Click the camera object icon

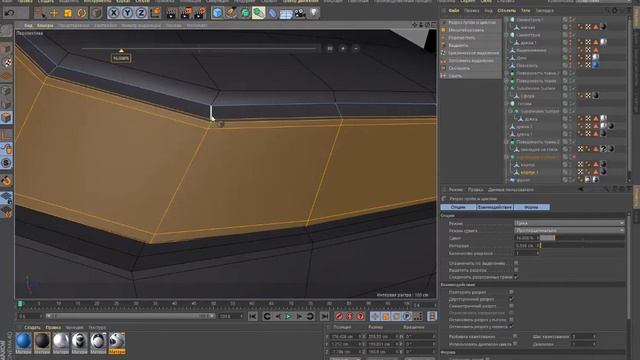(300, 13)
